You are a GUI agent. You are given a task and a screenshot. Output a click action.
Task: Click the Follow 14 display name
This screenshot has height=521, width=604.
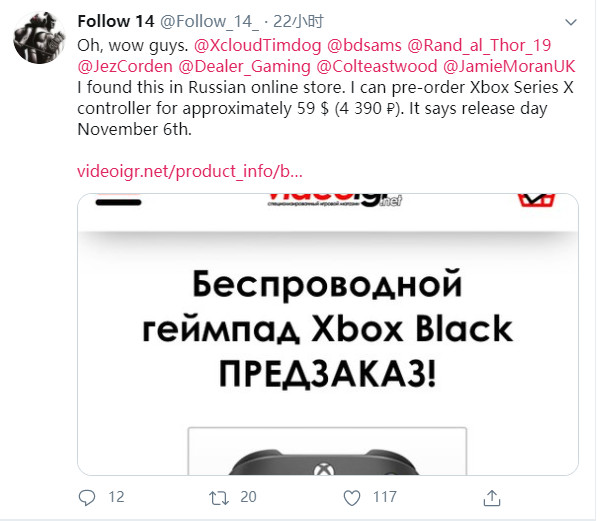116,22
